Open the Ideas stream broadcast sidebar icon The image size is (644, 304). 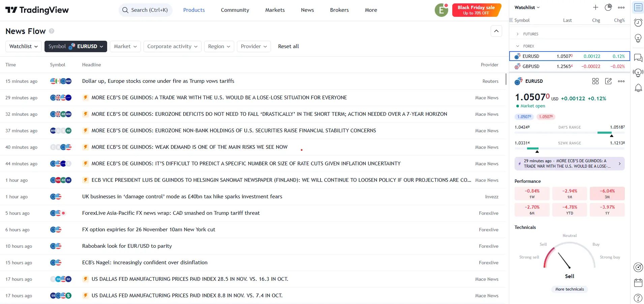coord(638,72)
